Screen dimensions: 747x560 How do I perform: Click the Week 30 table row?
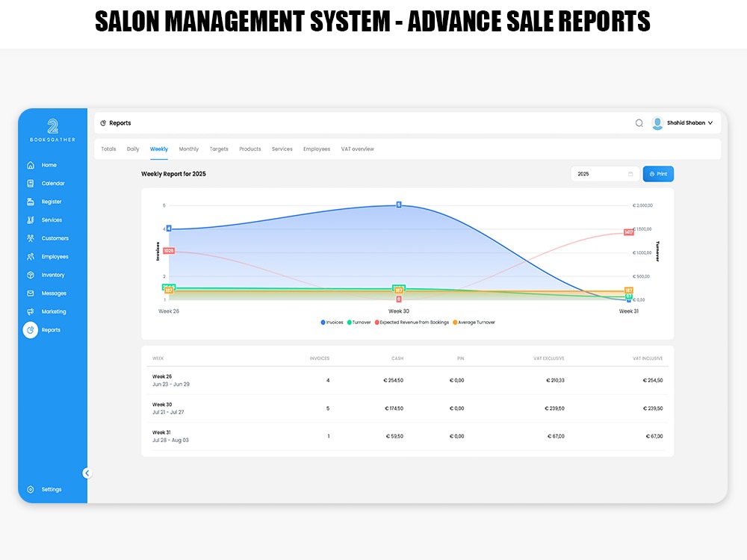(x=407, y=408)
